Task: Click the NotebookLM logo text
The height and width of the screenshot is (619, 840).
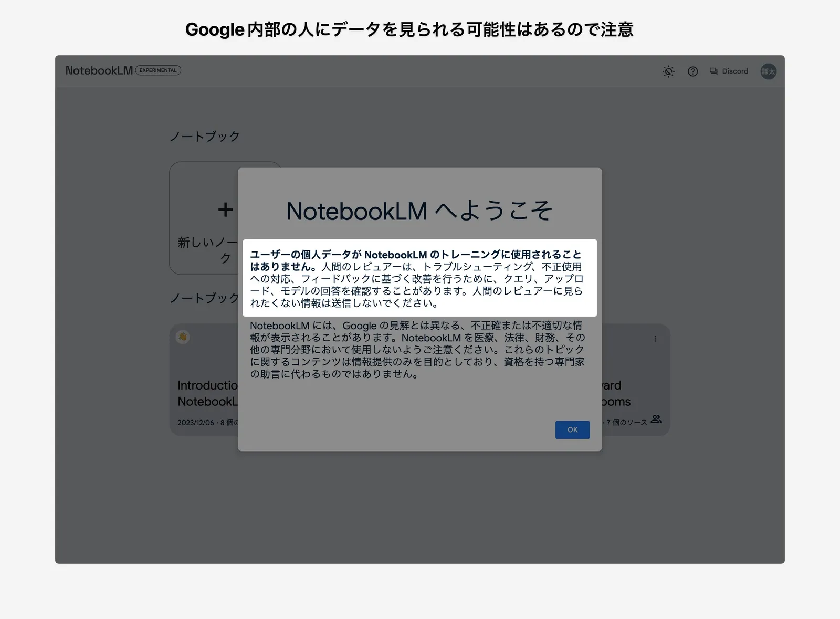Action: (99, 70)
